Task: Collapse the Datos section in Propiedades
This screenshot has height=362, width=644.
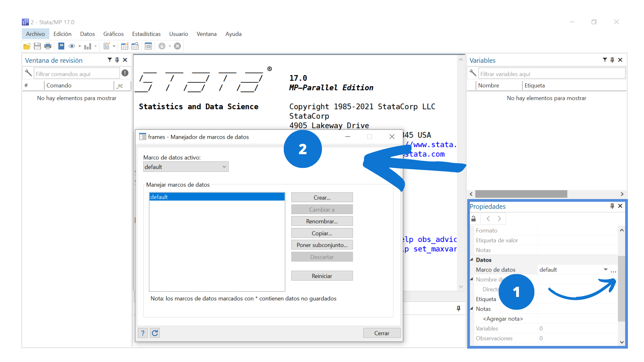Action: pos(472,260)
